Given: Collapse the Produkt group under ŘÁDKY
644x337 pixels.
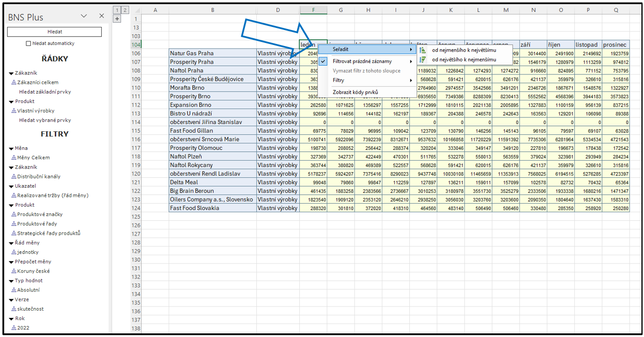Looking at the screenshot, I should pyautogui.click(x=11, y=101).
